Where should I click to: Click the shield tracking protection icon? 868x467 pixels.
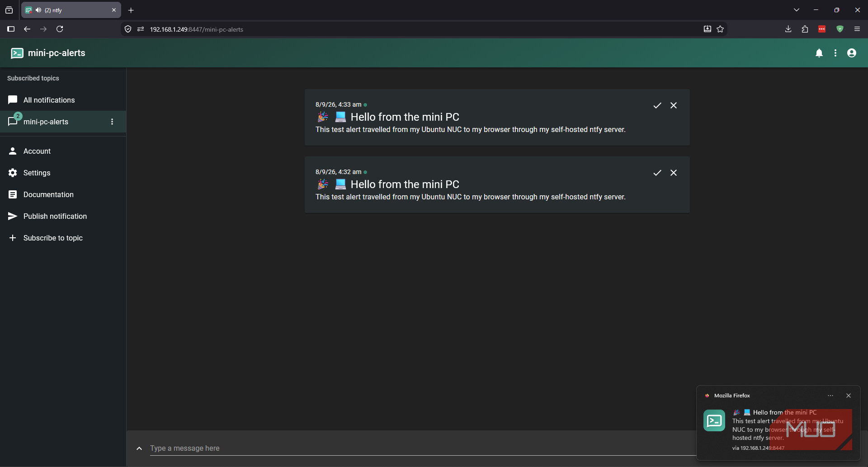click(128, 29)
